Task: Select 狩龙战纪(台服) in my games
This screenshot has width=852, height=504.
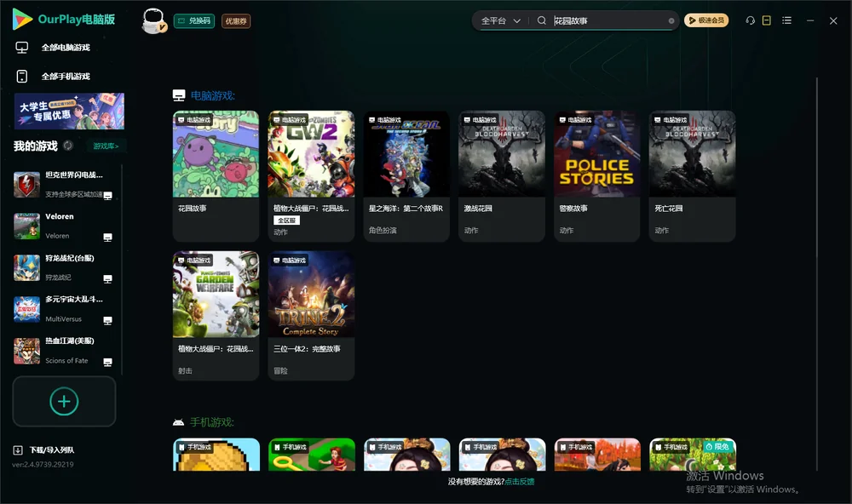Action: pos(64,267)
